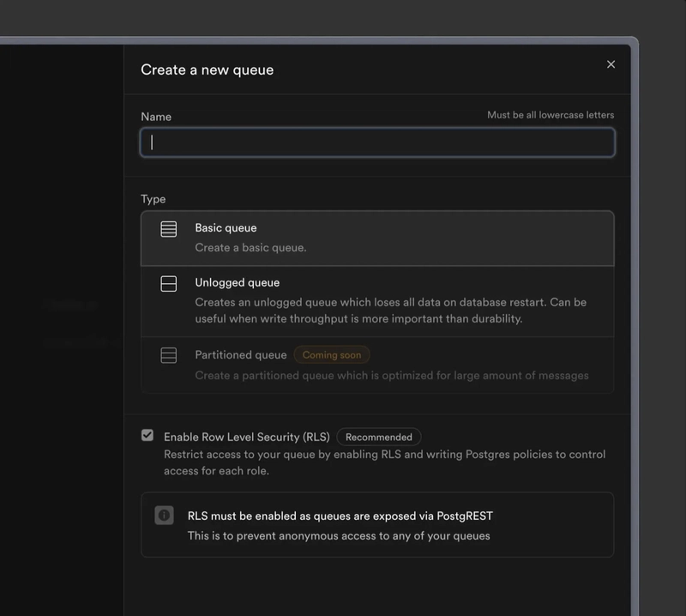Click the 'Create a new queue' header title
Viewport: 686px width, 616px height.
(x=208, y=70)
